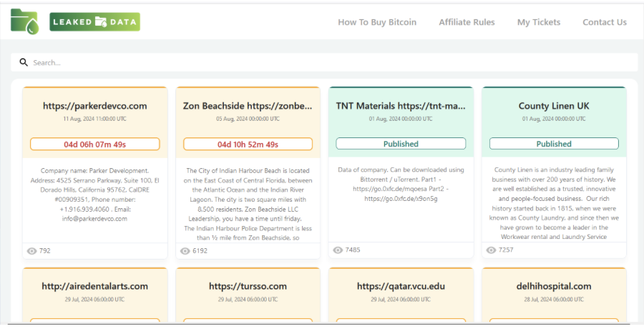Click the 04d 10h 52m countdown badge

pos(248,144)
